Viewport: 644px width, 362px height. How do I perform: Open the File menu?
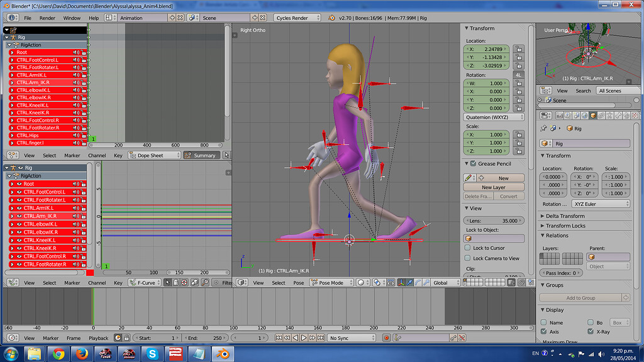pos(28,18)
